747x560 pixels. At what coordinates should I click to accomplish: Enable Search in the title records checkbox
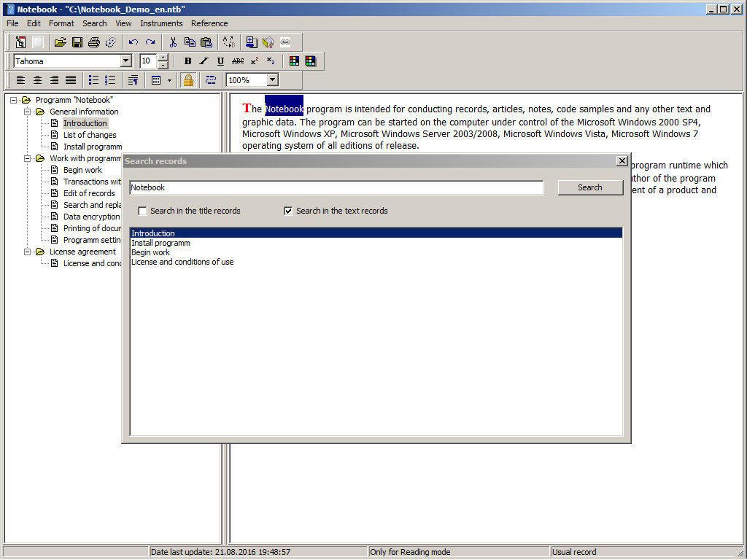[x=142, y=211]
